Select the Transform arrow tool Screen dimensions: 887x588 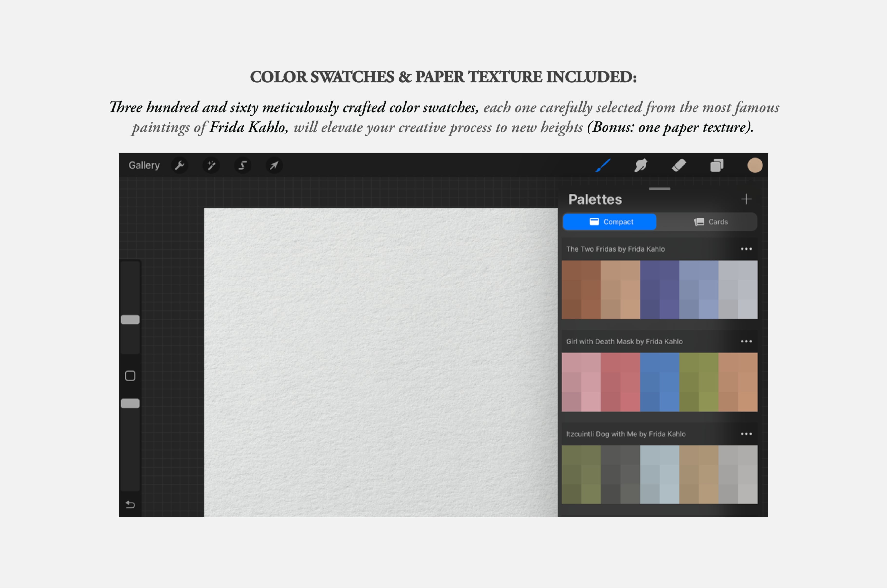(274, 165)
